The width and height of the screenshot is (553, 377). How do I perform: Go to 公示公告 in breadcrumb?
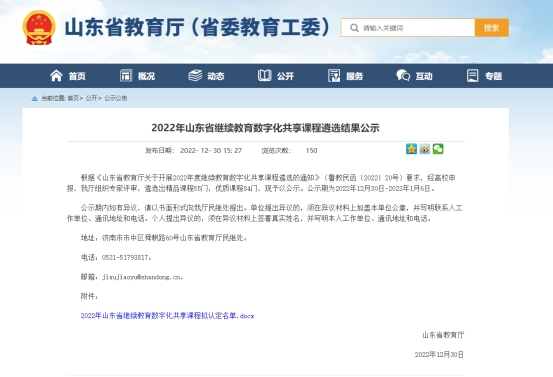[x=116, y=98]
